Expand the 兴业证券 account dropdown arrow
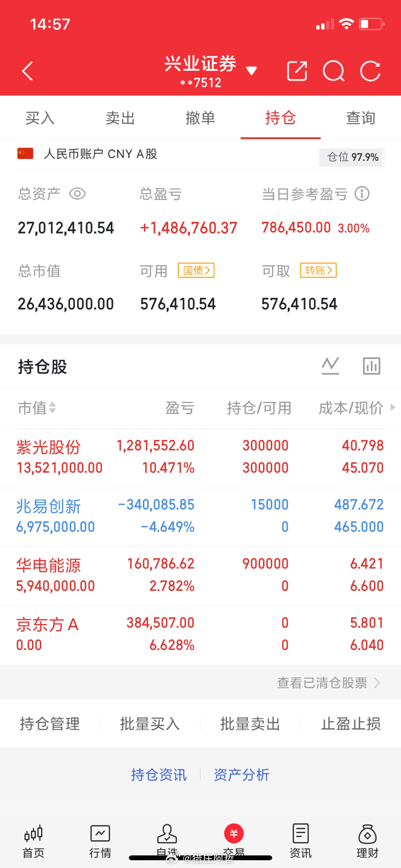This screenshot has height=868, width=401. [x=251, y=71]
